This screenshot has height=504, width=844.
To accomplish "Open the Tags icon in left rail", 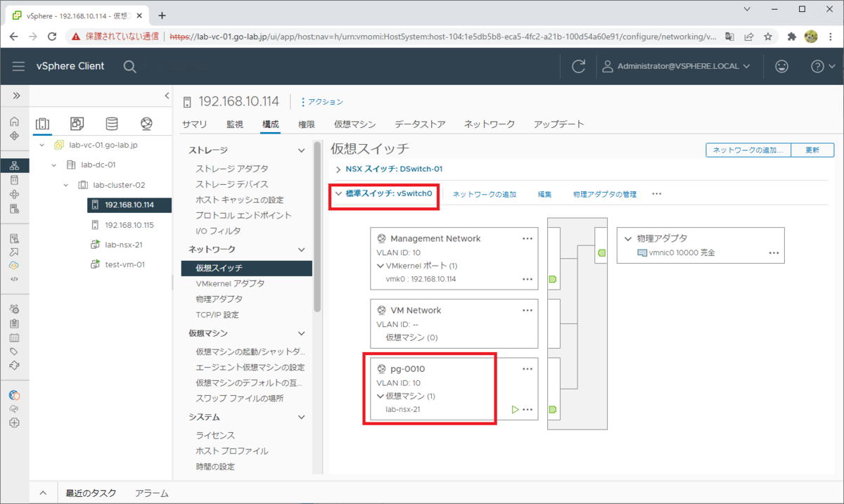I will point(15,351).
